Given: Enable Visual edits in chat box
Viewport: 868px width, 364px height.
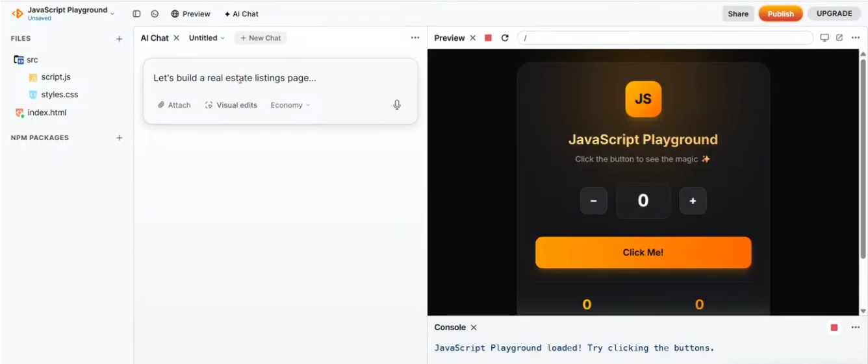Looking at the screenshot, I should tap(231, 105).
